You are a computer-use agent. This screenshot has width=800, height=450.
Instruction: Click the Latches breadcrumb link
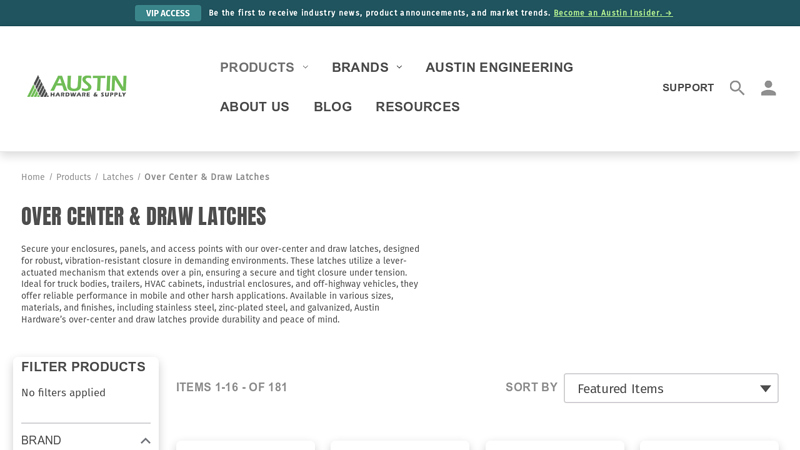coord(118,177)
